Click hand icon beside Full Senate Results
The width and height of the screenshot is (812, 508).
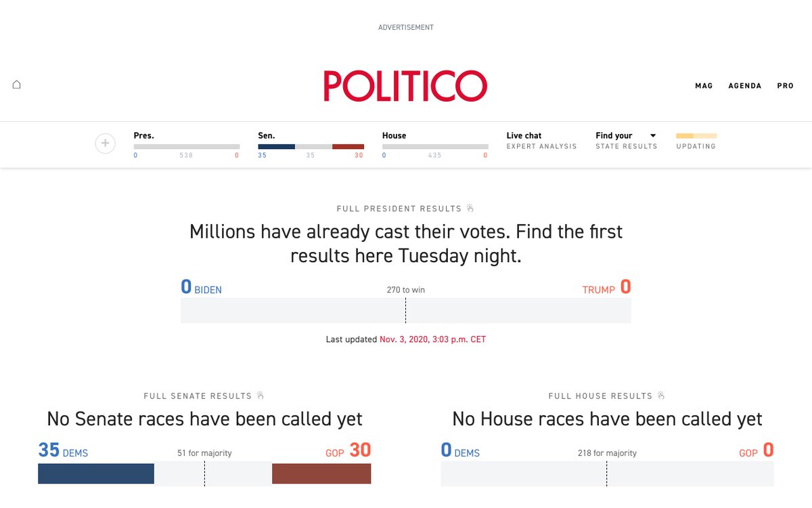[x=261, y=396]
